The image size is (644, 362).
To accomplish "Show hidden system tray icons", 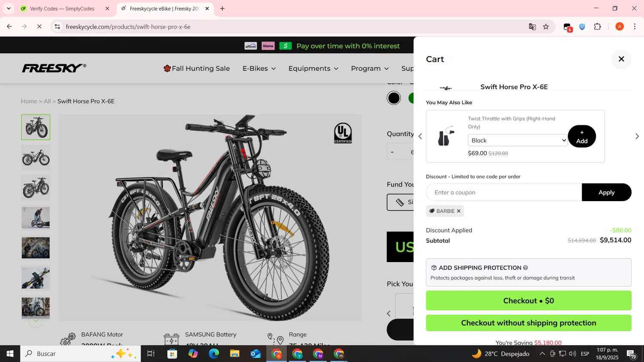I will click(x=542, y=354).
